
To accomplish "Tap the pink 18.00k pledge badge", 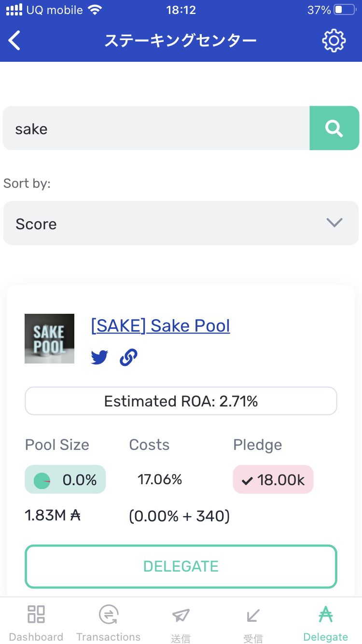I will 273,479.
